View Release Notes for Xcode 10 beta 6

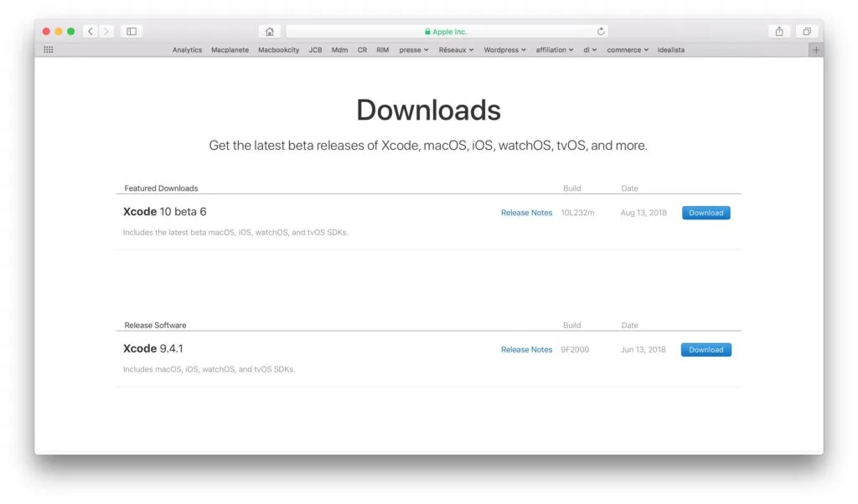(x=526, y=213)
